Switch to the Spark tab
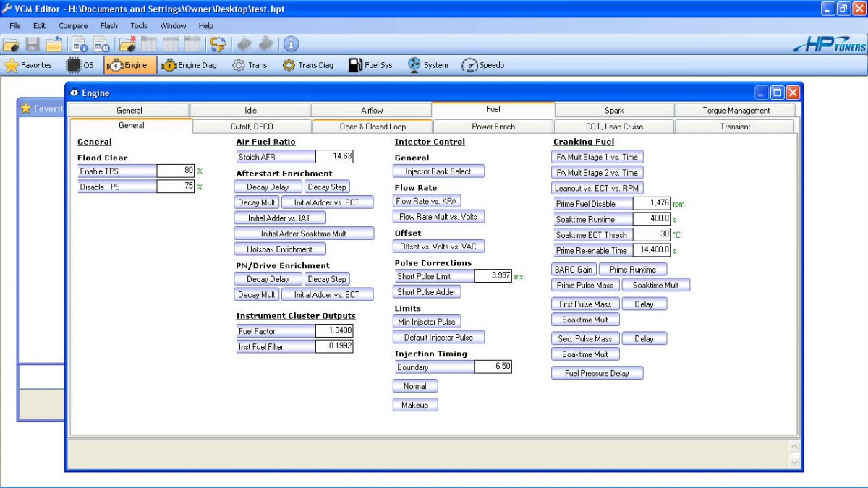 tap(614, 111)
